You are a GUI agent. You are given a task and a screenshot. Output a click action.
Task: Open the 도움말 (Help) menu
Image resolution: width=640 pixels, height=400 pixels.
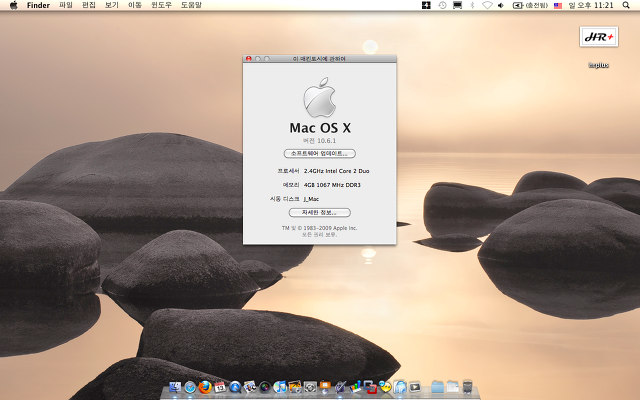point(191,5)
